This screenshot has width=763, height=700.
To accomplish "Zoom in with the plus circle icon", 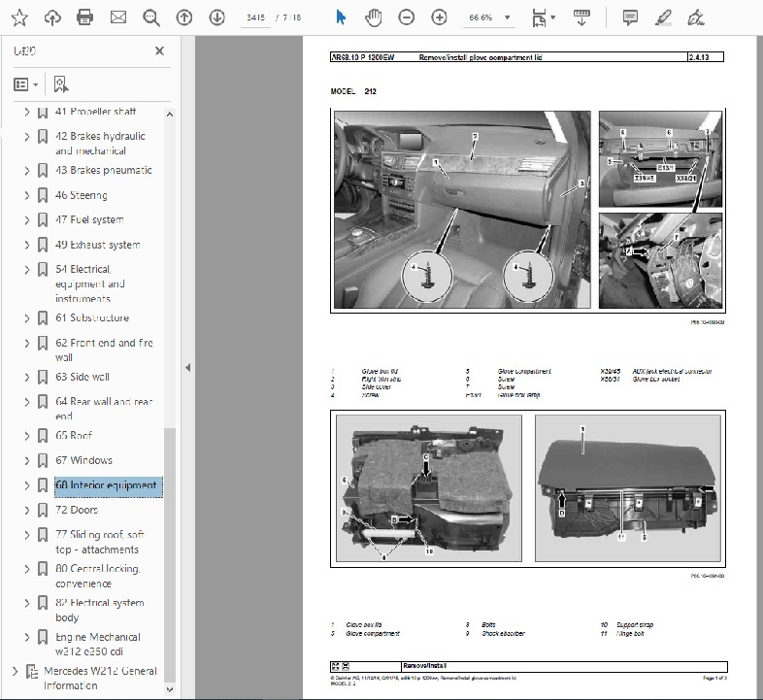I will [x=439, y=18].
